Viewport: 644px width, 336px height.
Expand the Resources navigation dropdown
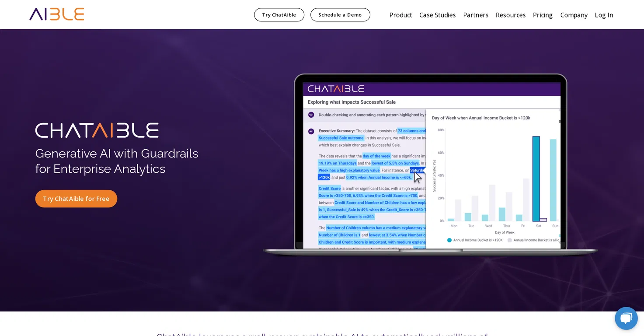pos(511,15)
